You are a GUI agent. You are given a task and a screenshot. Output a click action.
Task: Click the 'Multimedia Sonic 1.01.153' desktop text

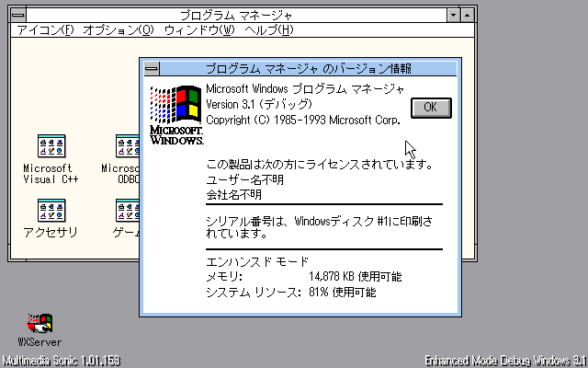click(62, 361)
